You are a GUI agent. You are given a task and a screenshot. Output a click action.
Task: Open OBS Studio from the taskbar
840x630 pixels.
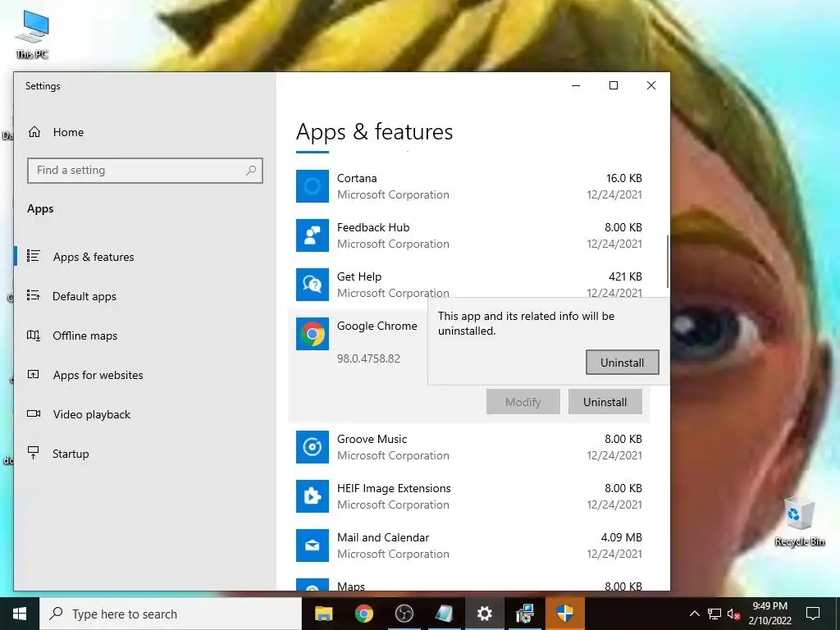click(404, 614)
